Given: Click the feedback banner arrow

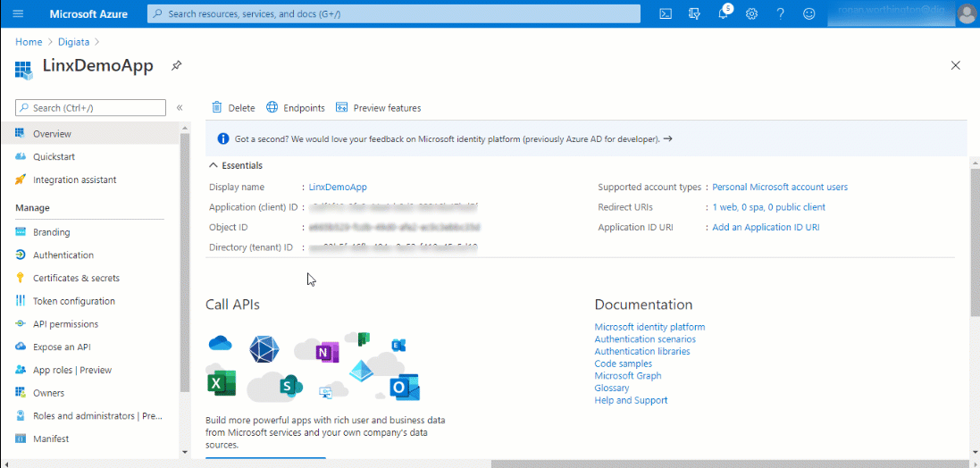Looking at the screenshot, I should click(667, 138).
